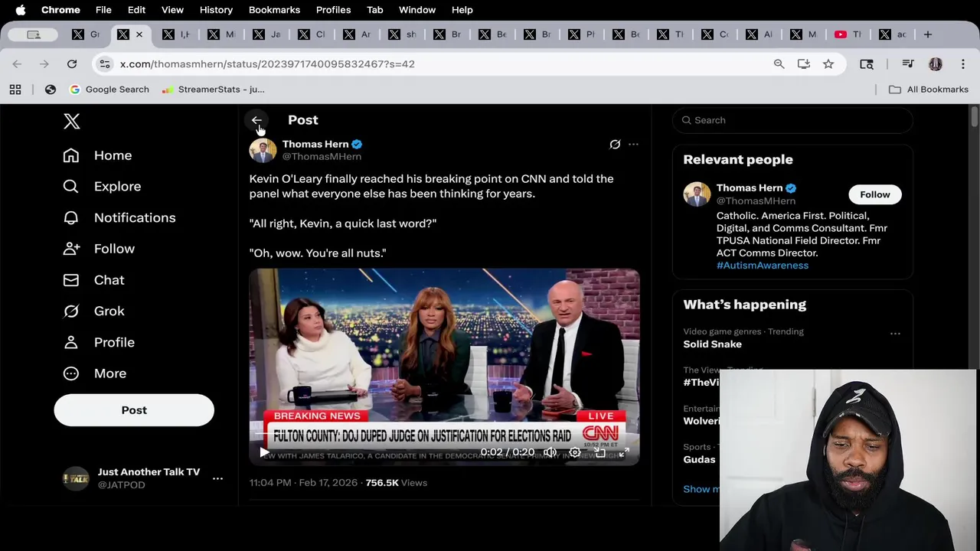The image size is (980, 551).
Task: Click the browser forward arrow
Action: tap(44, 64)
